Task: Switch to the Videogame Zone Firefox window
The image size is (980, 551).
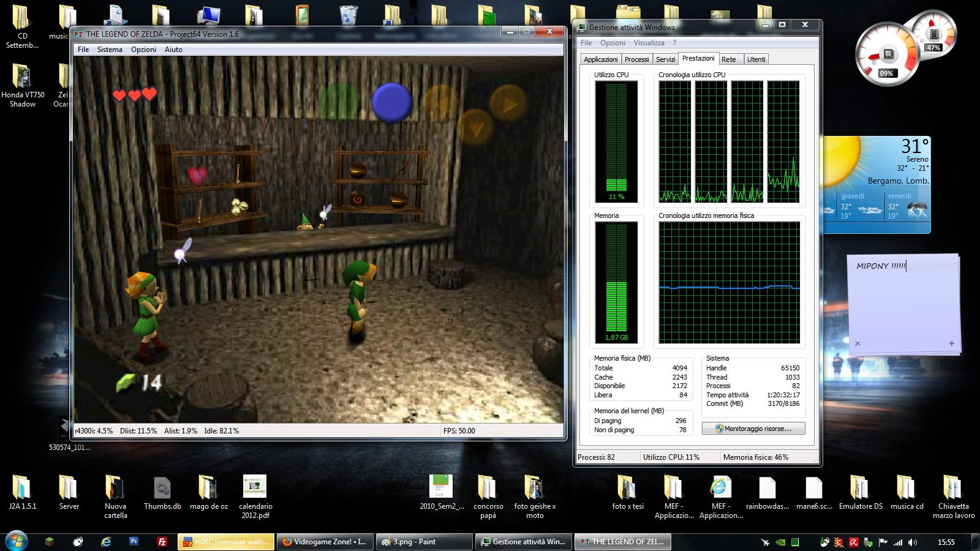Action: pos(325,542)
